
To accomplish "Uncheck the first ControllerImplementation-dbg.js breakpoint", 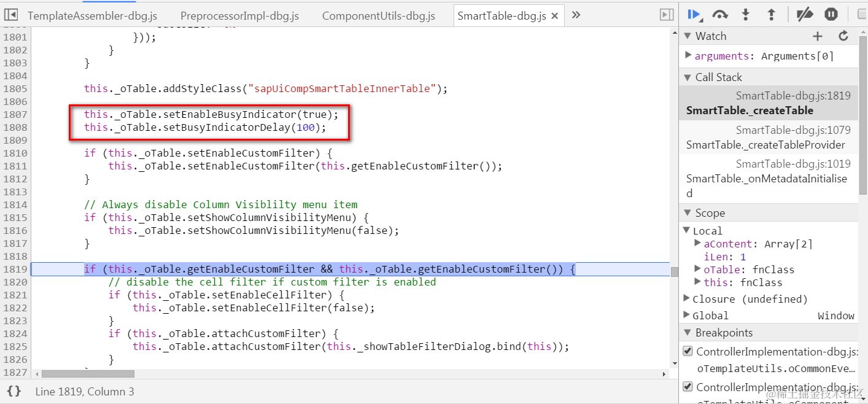I will click(x=688, y=352).
